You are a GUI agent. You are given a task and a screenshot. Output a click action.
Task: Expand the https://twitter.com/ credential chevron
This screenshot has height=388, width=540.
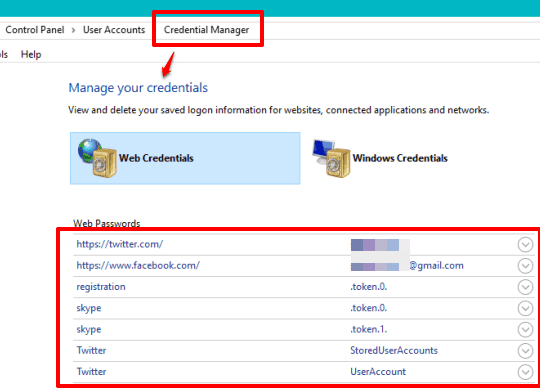[525, 245]
